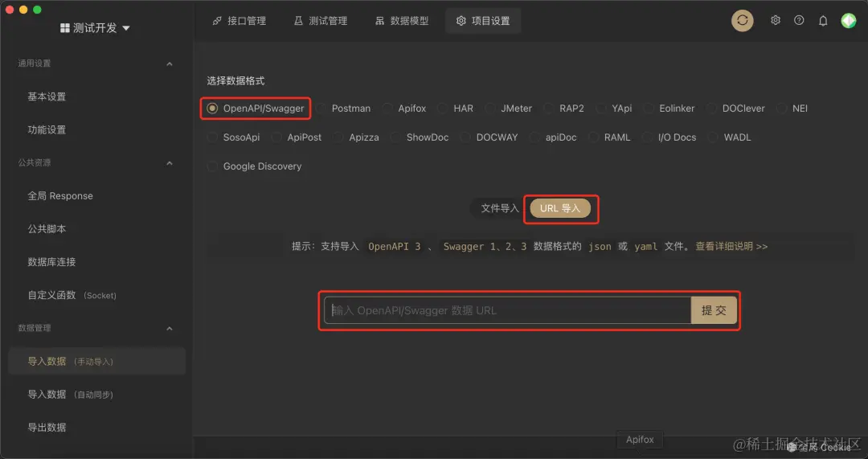868x459 pixels.
Task: Click the user avatar icon
Action: pos(849,20)
